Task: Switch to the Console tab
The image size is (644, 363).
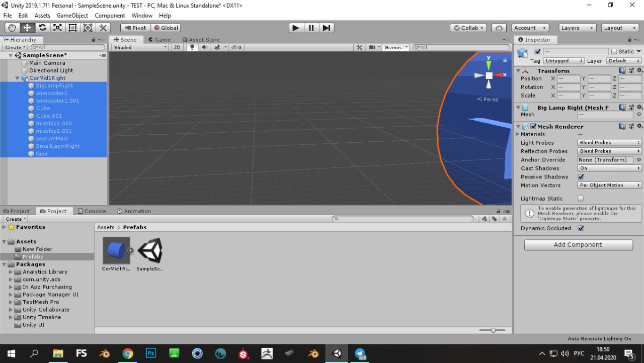Action: pos(92,211)
